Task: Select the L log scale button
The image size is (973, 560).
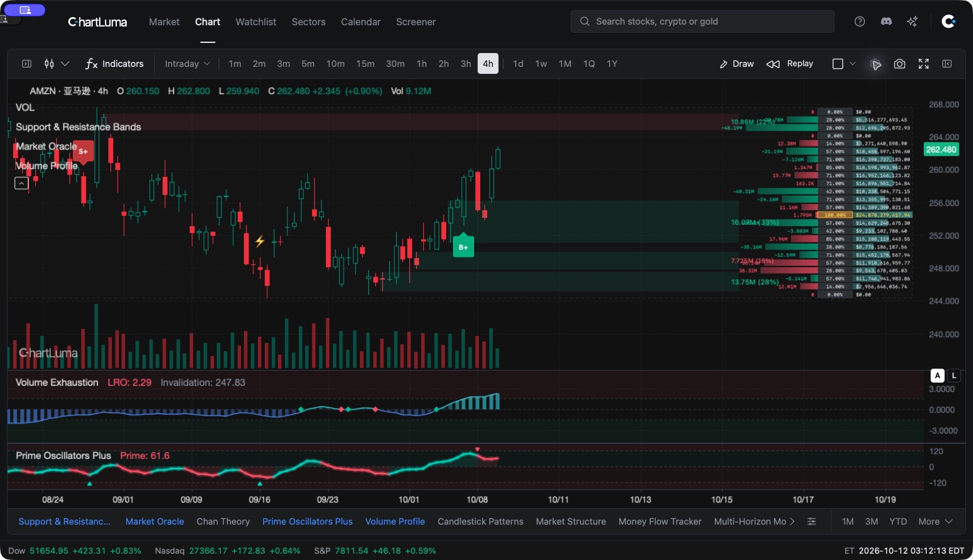Action: coord(954,376)
